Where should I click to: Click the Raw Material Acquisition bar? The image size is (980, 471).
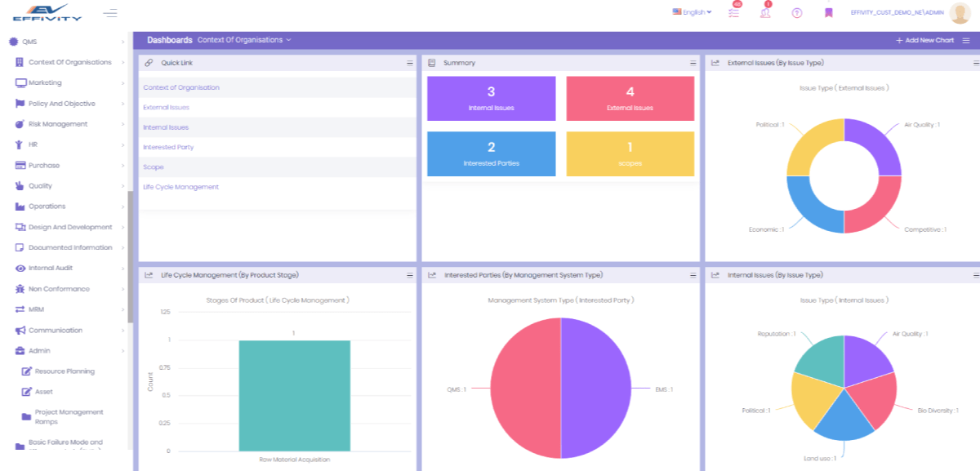(295, 395)
